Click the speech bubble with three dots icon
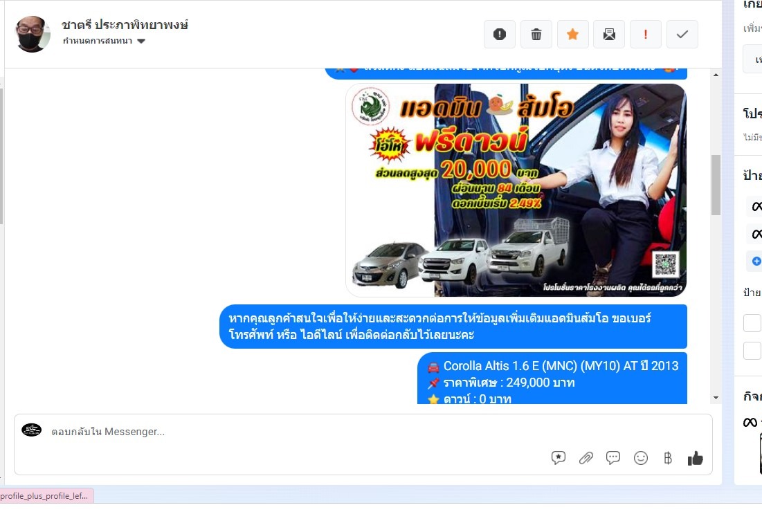 [x=613, y=458]
